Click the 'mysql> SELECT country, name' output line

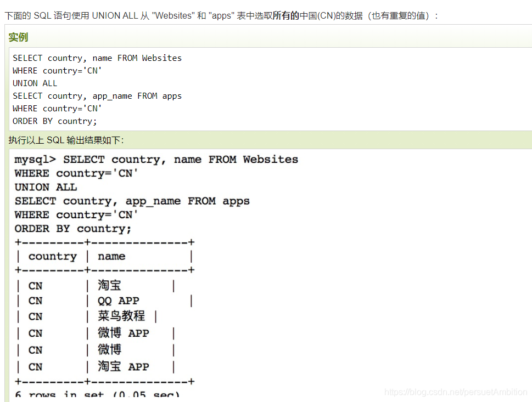point(156,159)
